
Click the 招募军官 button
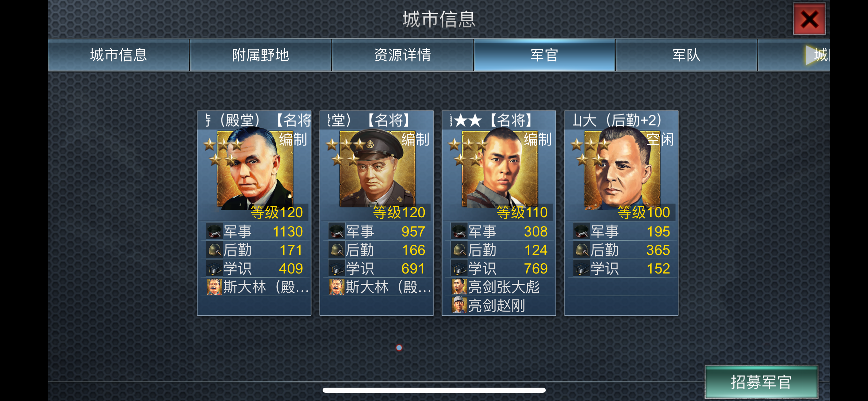[x=761, y=382]
